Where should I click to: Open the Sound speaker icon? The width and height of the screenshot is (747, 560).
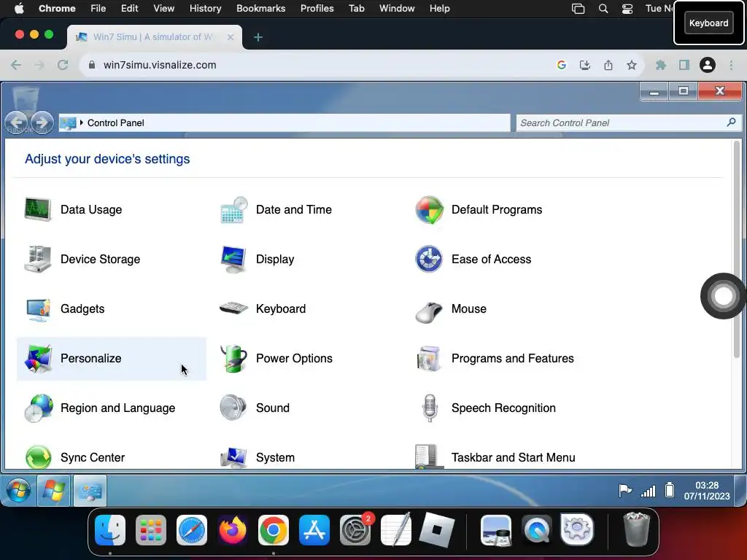click(x=233, y=408)
